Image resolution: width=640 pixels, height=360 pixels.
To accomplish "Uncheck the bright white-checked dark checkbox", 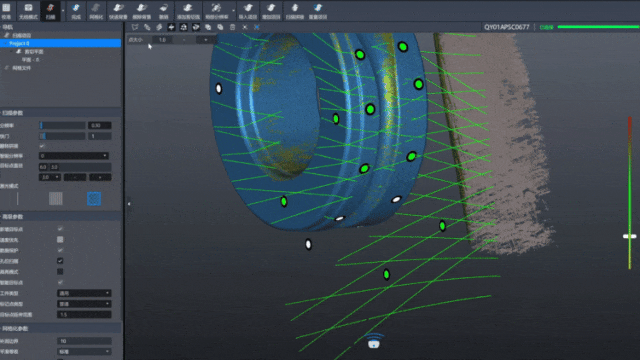I will (60, 261).
